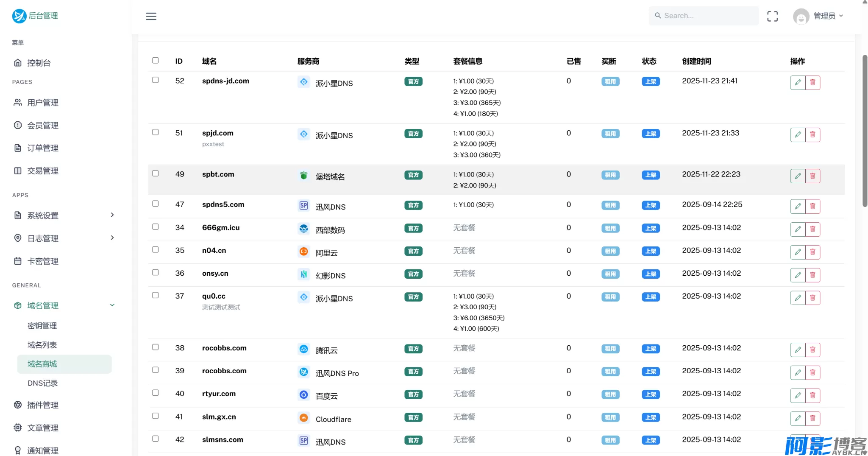868x456 pixels.
Task: Click the 上架 status badge for spdns5.com
Action: click(650, 205)
